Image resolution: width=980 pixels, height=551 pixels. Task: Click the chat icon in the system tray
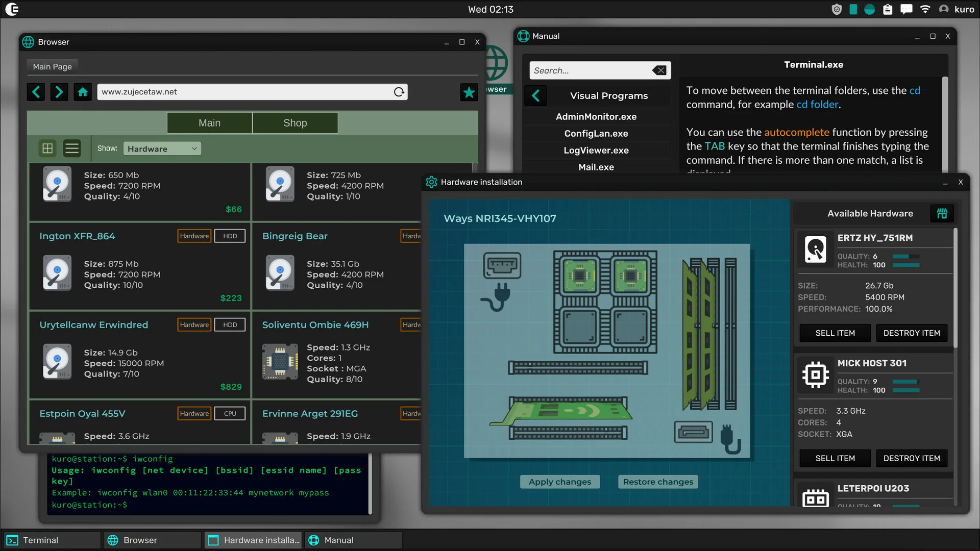(906, 9)
